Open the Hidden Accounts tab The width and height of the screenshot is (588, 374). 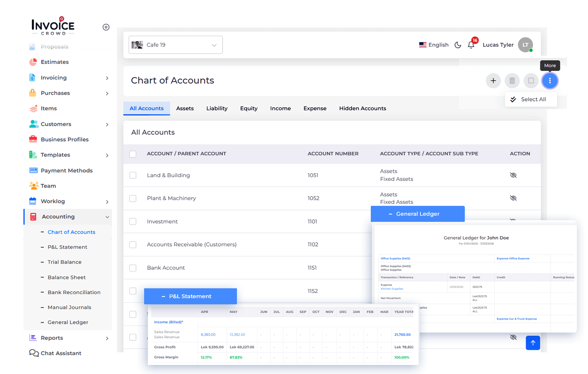(362, 108)
